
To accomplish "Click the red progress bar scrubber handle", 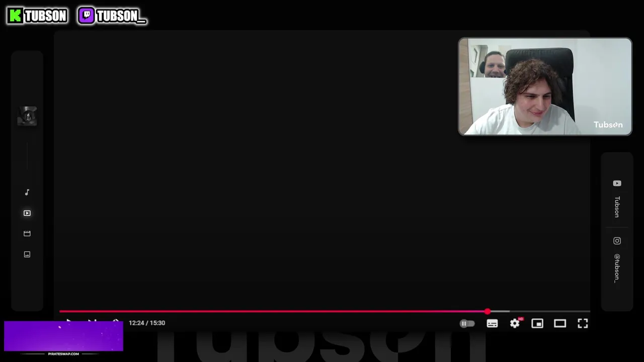I will (x=488, y=312).
